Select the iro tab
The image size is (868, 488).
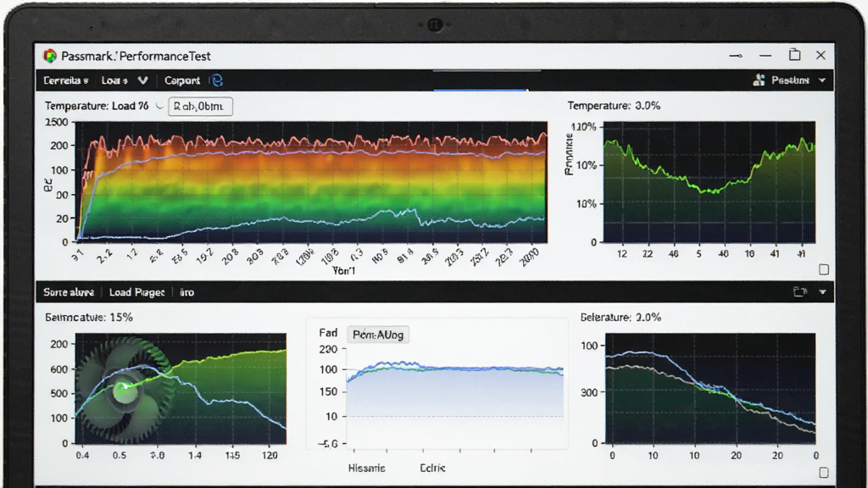pos(187,292)
